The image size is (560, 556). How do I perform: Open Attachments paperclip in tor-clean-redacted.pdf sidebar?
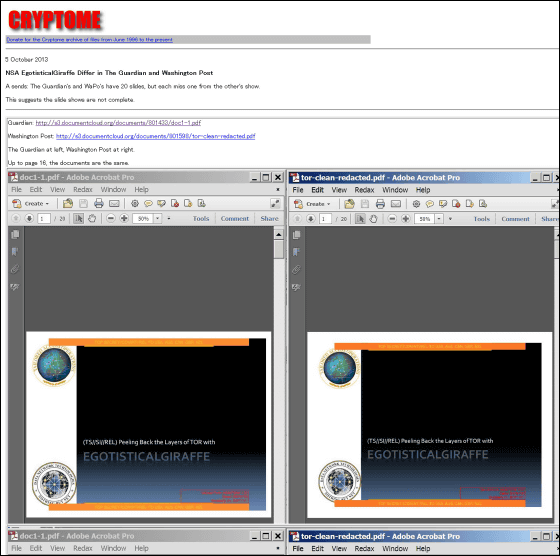click(x=296, y=269)
